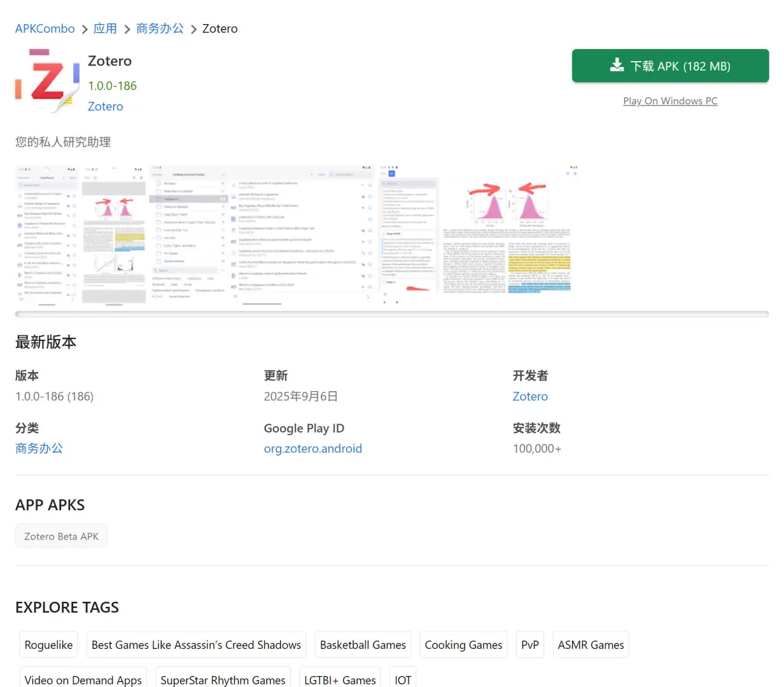Image resolution: width=784 pixels, height=687 pixels.
Task: Click the IOT tag
Action: (x=403, y=679)
